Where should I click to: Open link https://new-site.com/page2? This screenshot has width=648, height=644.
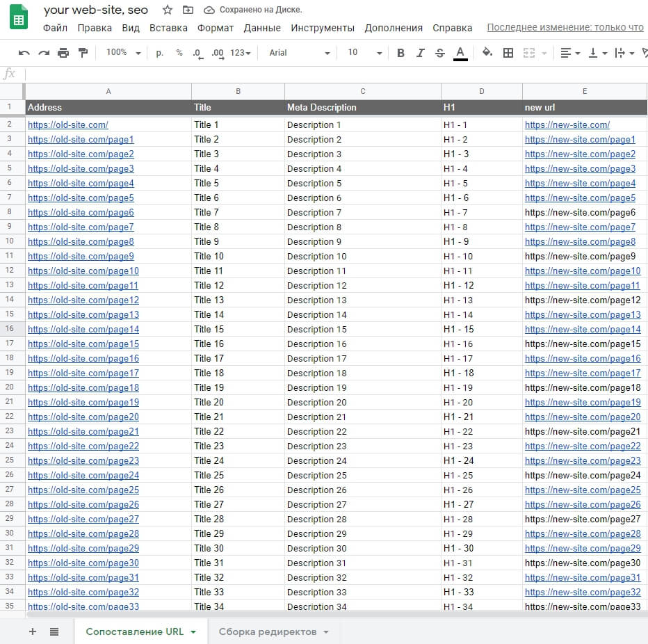click(581, 154)
